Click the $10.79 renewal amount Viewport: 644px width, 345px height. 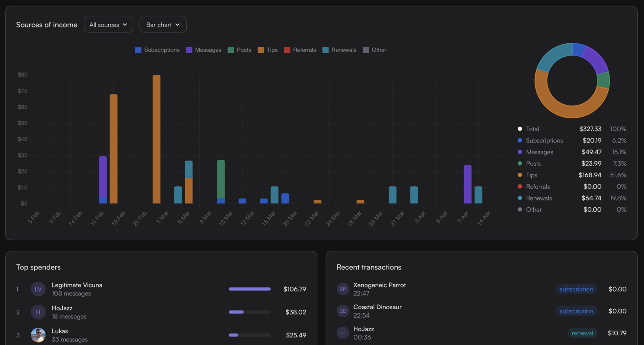coord(617,333)
